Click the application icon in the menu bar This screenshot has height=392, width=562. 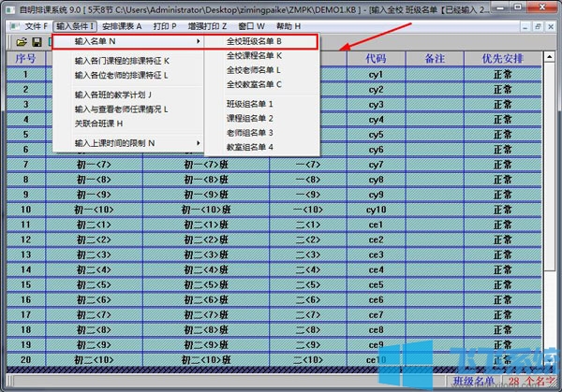pos(15,26)
